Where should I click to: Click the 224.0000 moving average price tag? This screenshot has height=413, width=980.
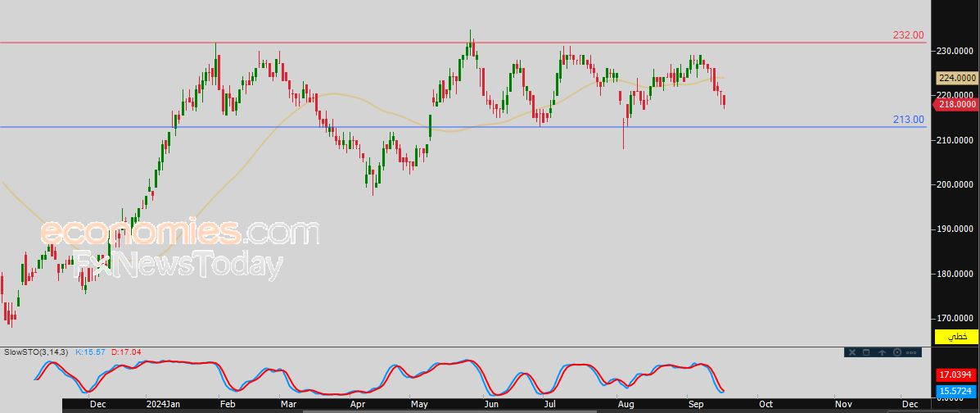click(x=956, y=78)
